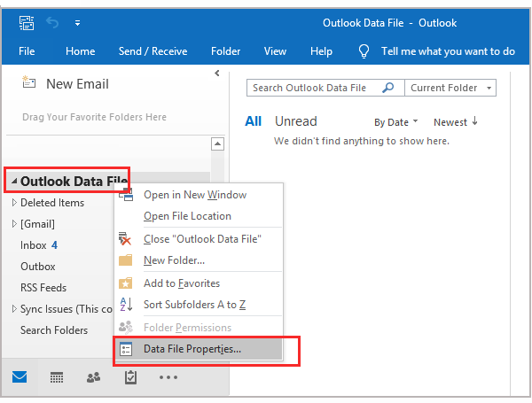Click the Undo arrow in the title bar
This screenshot has height=403, width=532.
[x=52, y=23]
